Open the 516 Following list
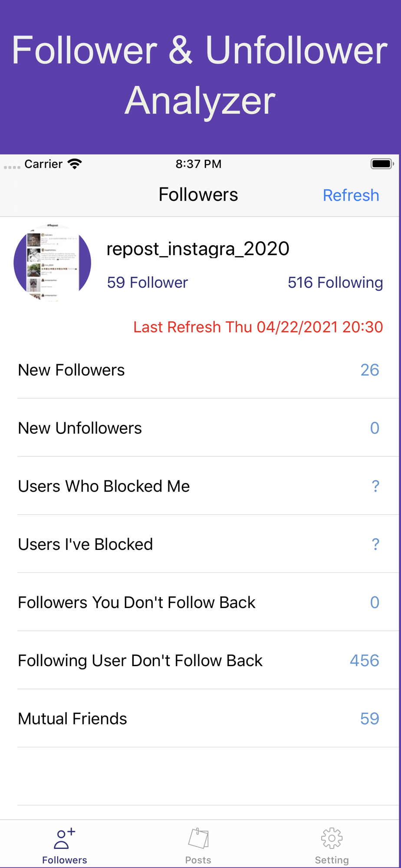 click(335, 283)
